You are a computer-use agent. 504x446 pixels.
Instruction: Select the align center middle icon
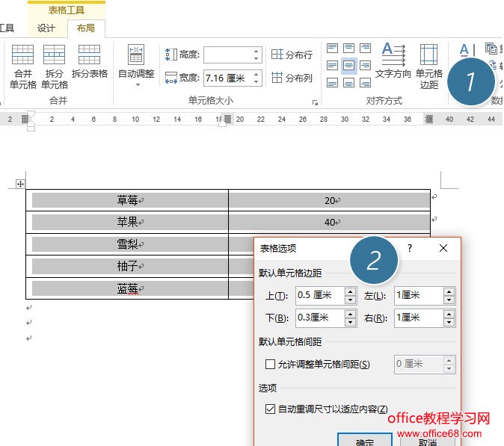click(x=348, y=66)
